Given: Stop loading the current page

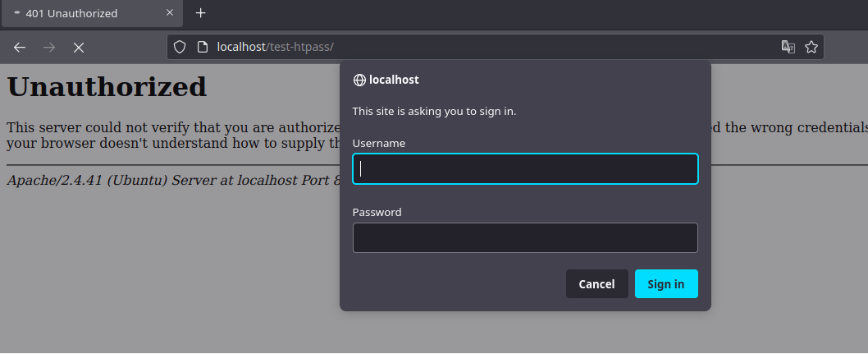Looking at the screenshot, I should click(79, 48).
